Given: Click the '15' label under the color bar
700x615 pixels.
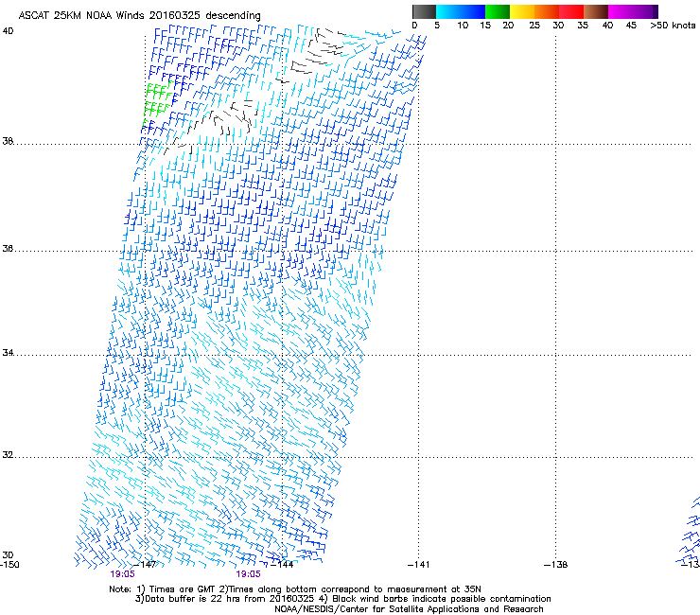Looking at the screenshot, I should coord(485,26).
